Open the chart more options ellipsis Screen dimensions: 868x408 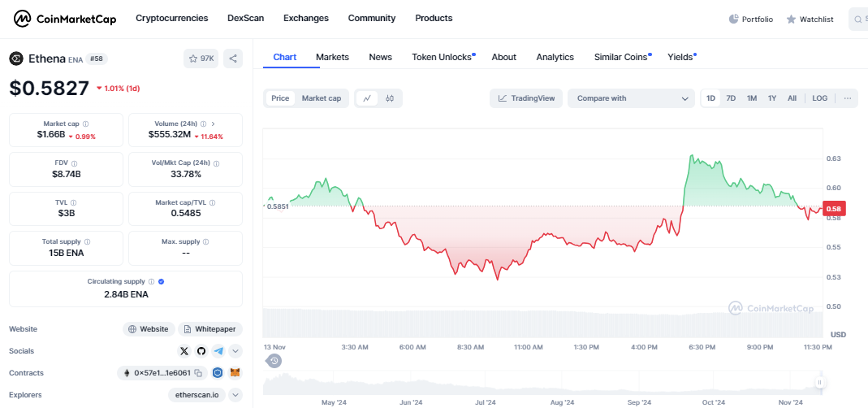(x=848, y=98)
